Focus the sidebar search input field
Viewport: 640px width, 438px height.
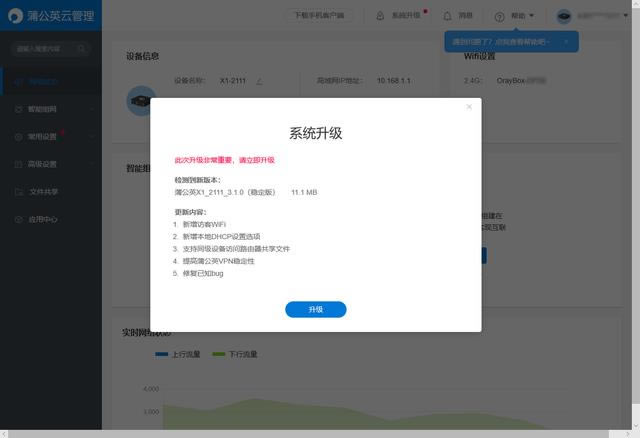point(44,48)
